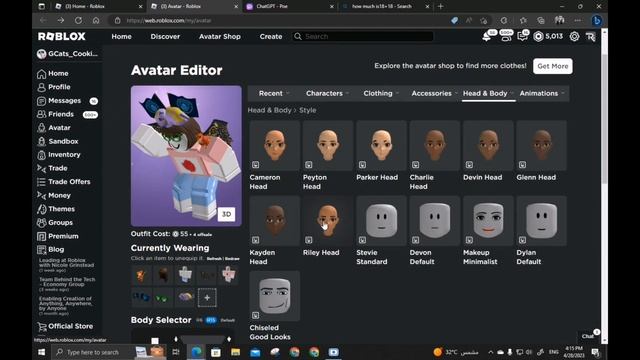
Task: Open Sandbox in left sidebar
Action: 58,141
